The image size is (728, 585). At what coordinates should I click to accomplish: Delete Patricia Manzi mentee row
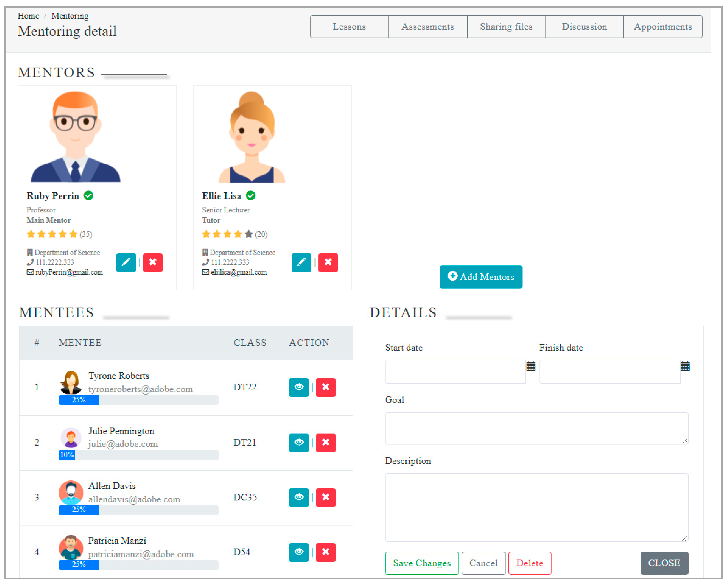click(325, 552)
